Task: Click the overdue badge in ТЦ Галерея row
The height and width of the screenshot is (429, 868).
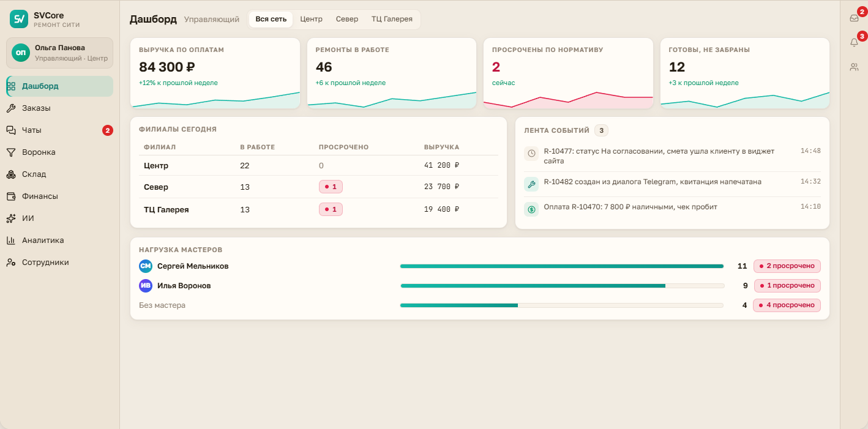Action: (x=331, y=209)
